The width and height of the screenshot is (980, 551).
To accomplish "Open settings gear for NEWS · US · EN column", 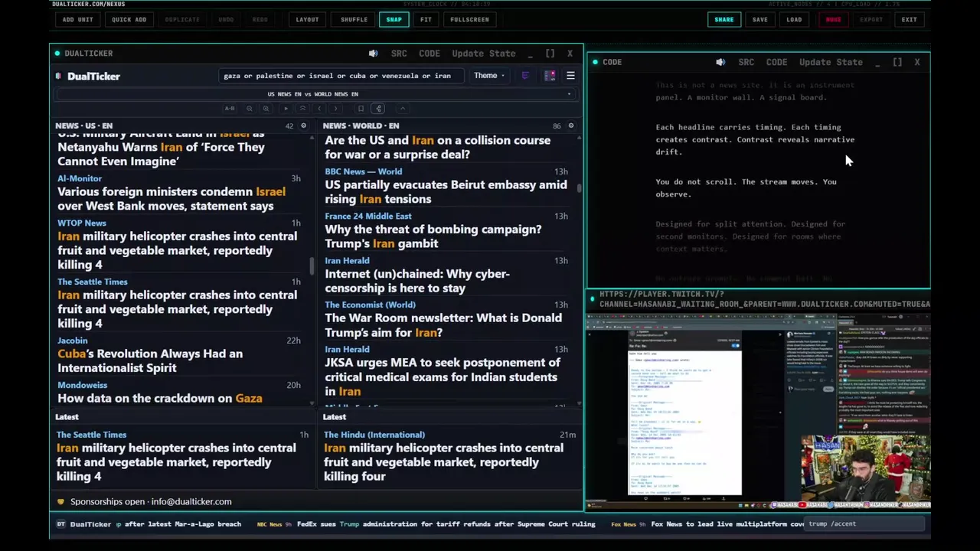I will coord(303,126).
